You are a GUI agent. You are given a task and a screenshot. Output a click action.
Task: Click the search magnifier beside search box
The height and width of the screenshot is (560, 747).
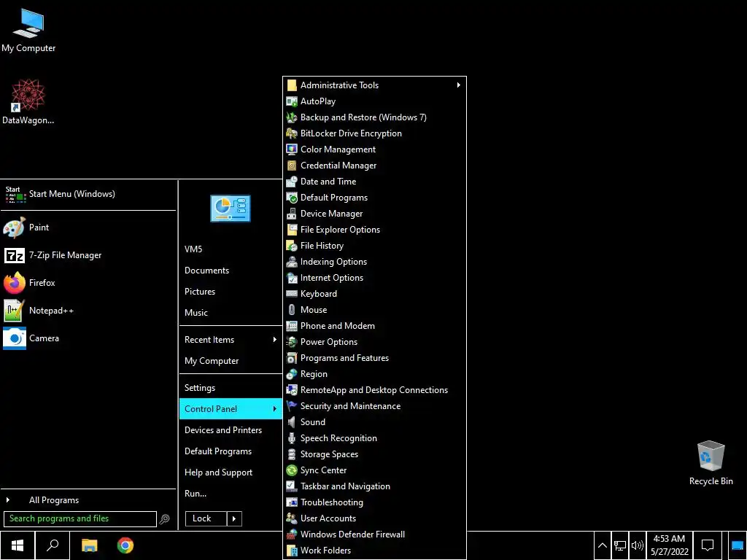pyautogui.click(x=164, y=519)
